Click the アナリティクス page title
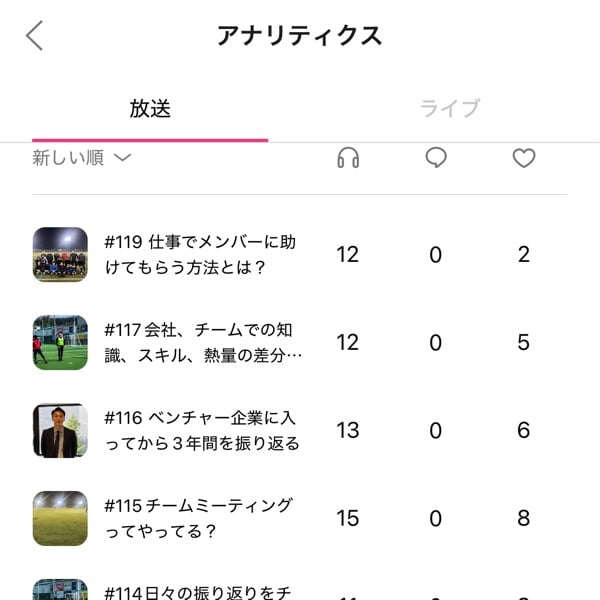600x600 pixels. click(x=300, y=36)
